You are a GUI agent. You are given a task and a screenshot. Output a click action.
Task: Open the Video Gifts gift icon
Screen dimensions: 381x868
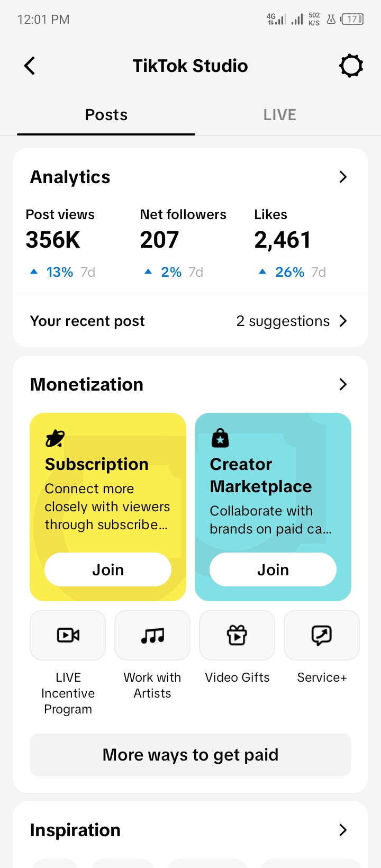pyautogui.click(x=237, y=635)
